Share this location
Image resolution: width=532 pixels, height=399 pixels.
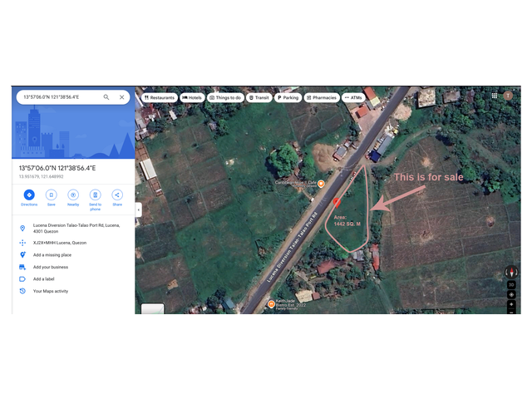[x=117, y=195]
